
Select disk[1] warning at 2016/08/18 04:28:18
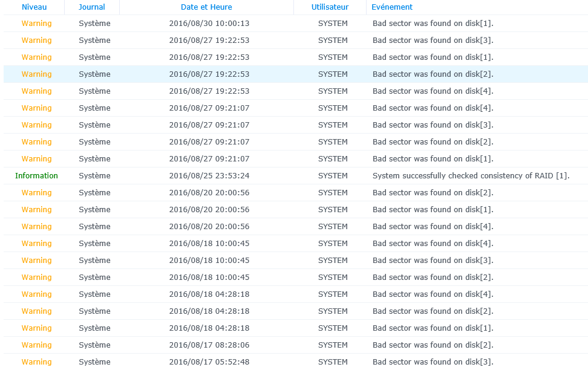[296, 328]
